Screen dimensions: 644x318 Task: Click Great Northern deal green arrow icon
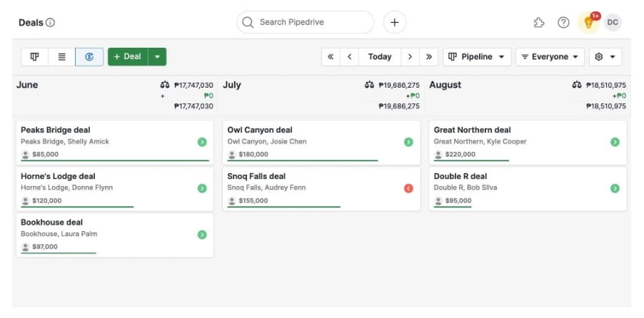tap(615, 142)
